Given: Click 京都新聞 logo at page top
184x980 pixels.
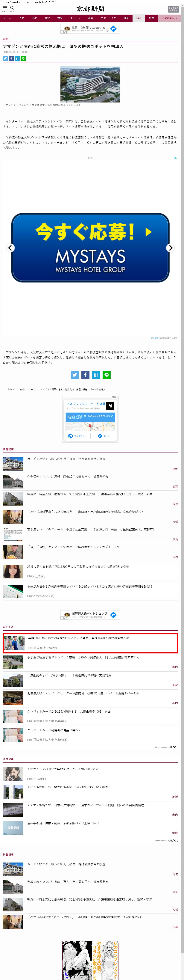Looking at the screenshot, I should click(90, 9).
